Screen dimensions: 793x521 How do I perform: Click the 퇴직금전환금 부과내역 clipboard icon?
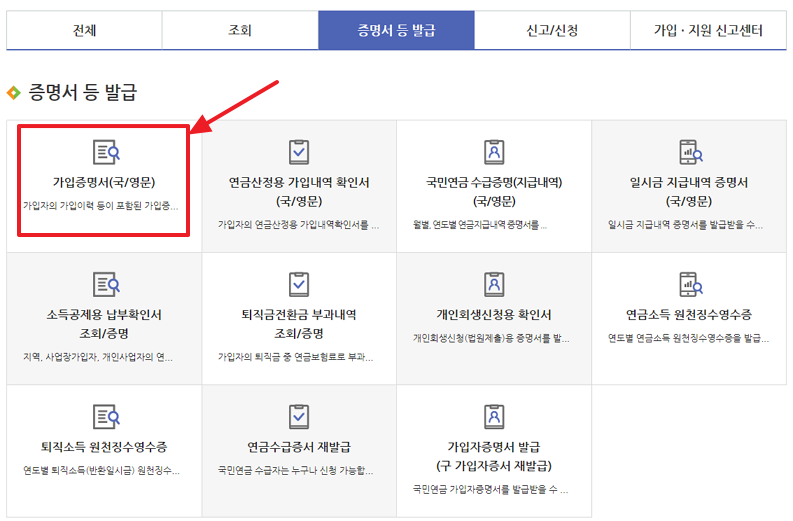pyautogui.click(x=299, y=284)
